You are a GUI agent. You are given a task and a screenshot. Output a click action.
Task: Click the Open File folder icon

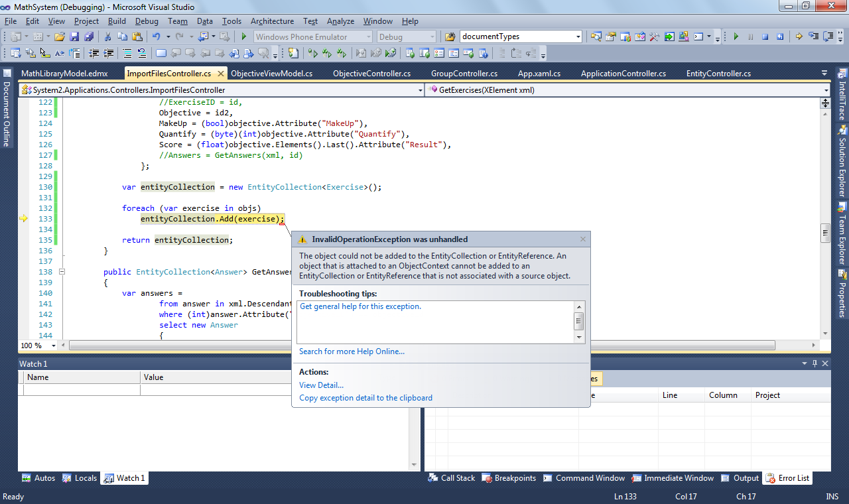(x=60, y=37)
